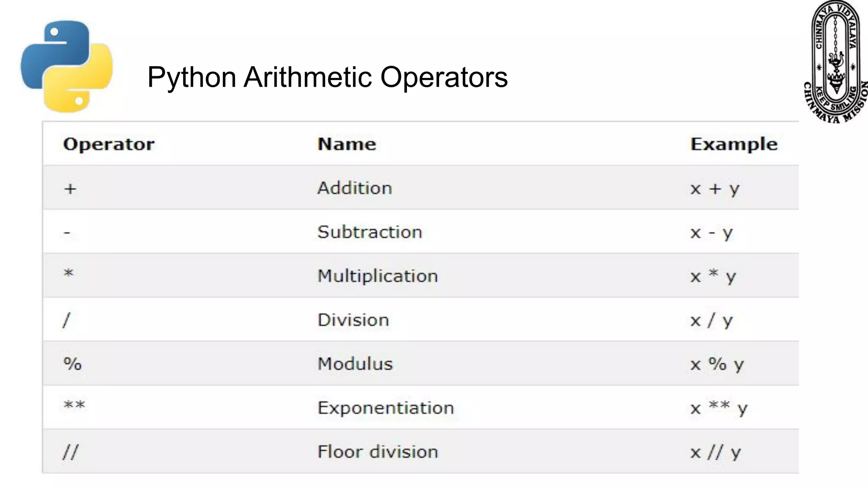Image resolution: width=868 pixels, height=488 pixels.
Task: Click the minus operator symbol
Action: 67,233
